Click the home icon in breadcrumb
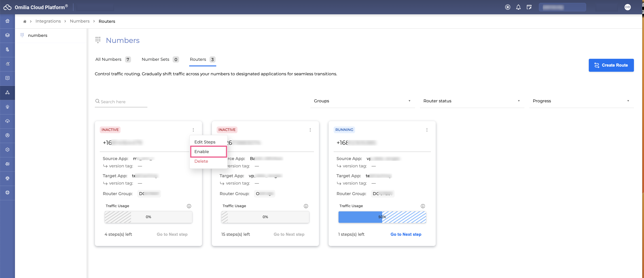 point(25,21)
